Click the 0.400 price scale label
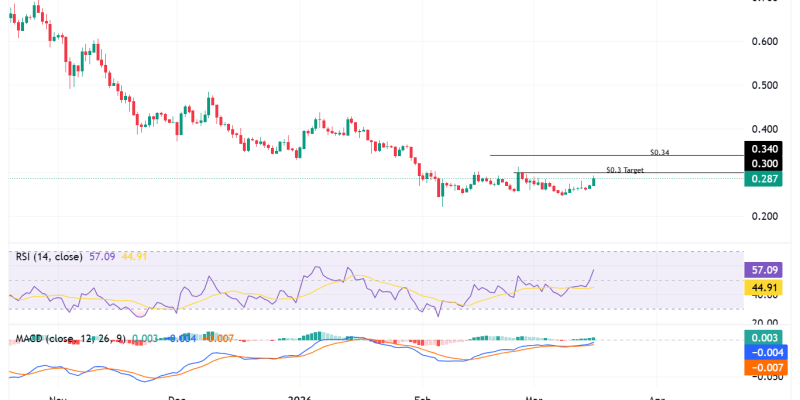 765,129
